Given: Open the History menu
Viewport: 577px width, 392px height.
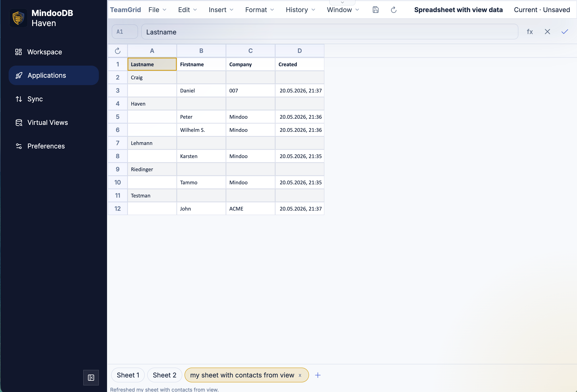Looking at the screenshot, I should tap(300, 10).
